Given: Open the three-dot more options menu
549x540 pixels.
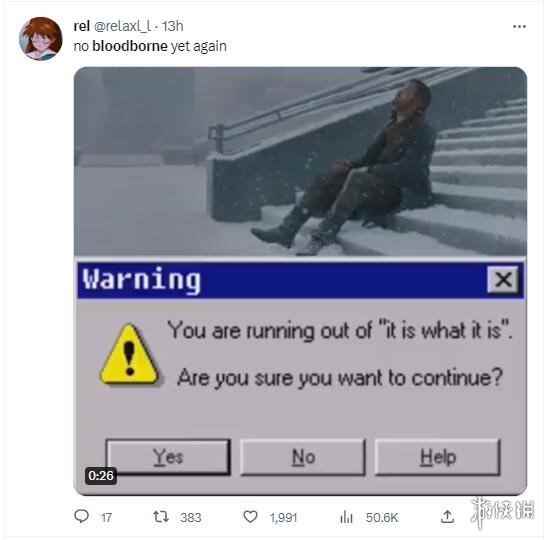Looking at the screenshot, I should pos(519,27).
